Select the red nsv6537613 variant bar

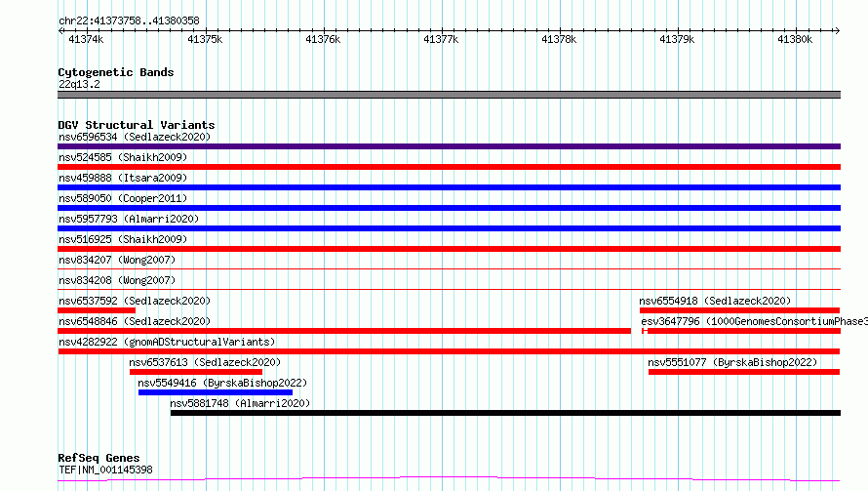196,372
